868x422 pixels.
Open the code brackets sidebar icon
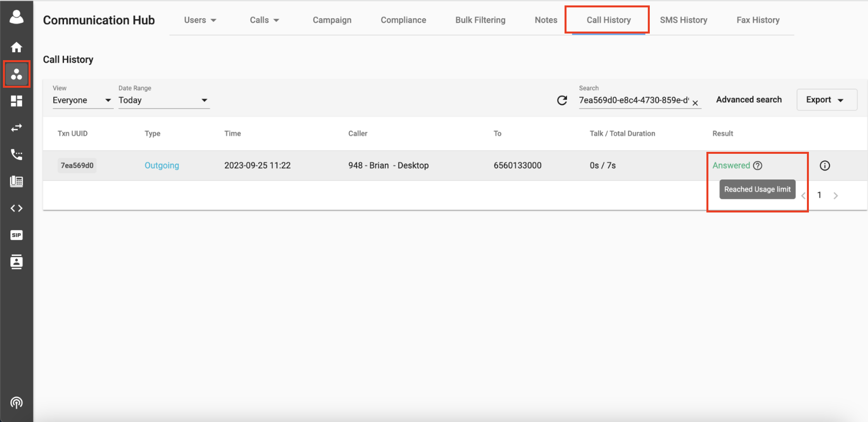[16, 208]
